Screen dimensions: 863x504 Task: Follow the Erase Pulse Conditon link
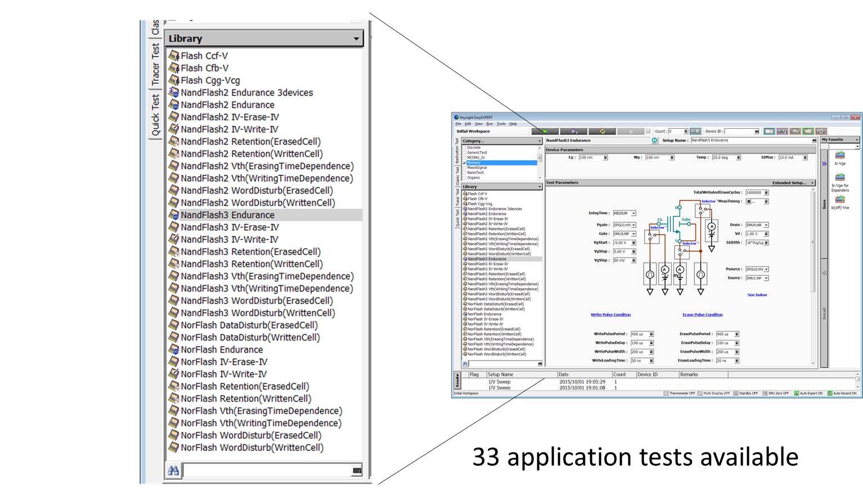703,314
